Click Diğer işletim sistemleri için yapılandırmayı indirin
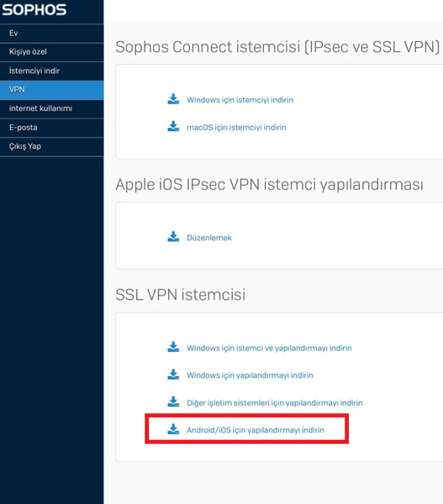Screen dimensions: 443x504 tap(274, 402)
